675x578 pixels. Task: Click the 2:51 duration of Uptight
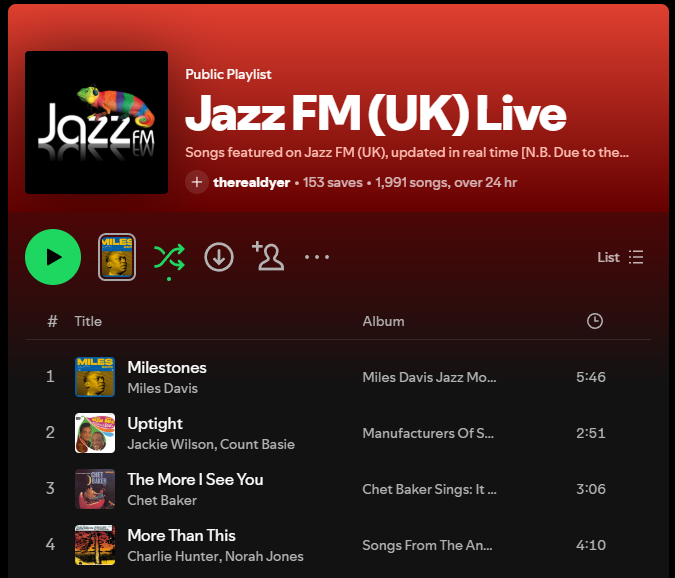(591, 433)
